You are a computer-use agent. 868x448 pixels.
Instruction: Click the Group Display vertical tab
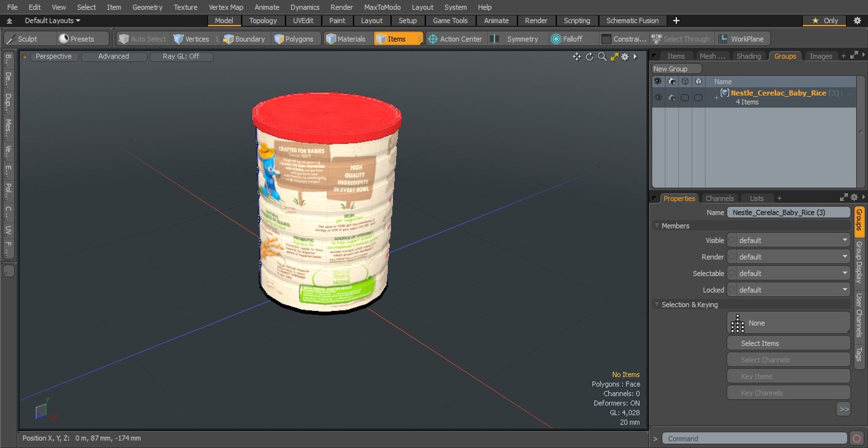[x=859, y=263]
